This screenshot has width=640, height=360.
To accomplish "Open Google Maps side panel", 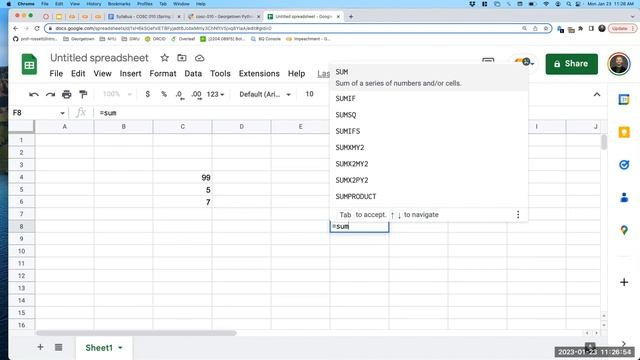I will [x=624, y=230].
